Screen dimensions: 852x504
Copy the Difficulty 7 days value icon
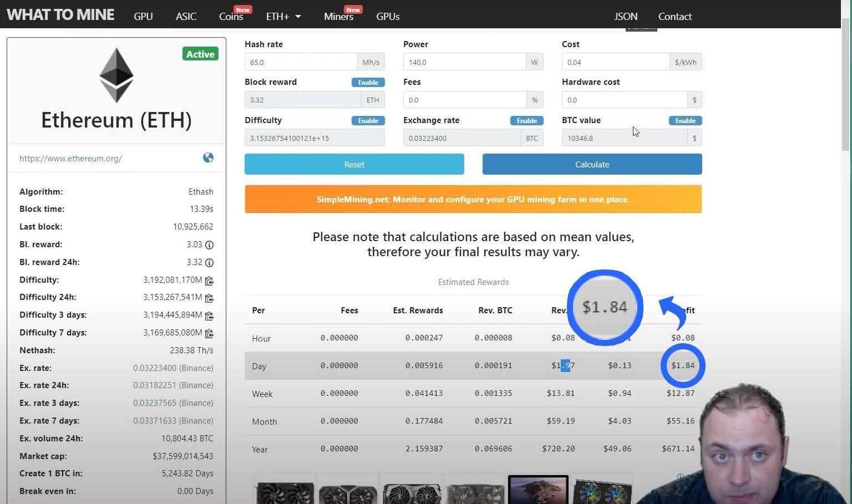click(209, 334)
